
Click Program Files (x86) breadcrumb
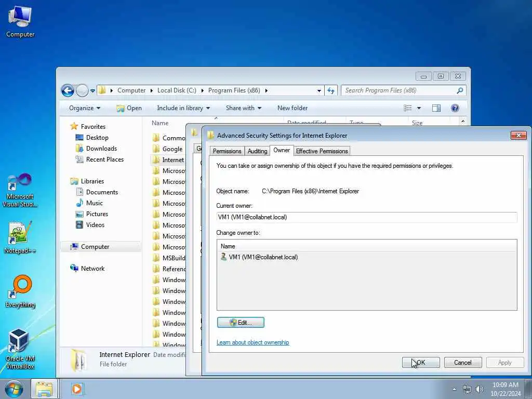(234, 90)
